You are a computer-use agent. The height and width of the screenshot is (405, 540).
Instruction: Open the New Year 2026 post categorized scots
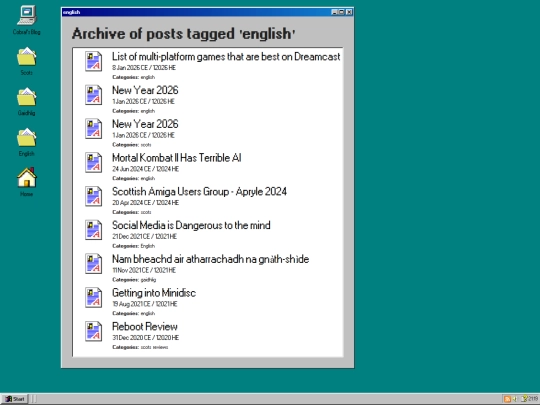click(145, 124)
